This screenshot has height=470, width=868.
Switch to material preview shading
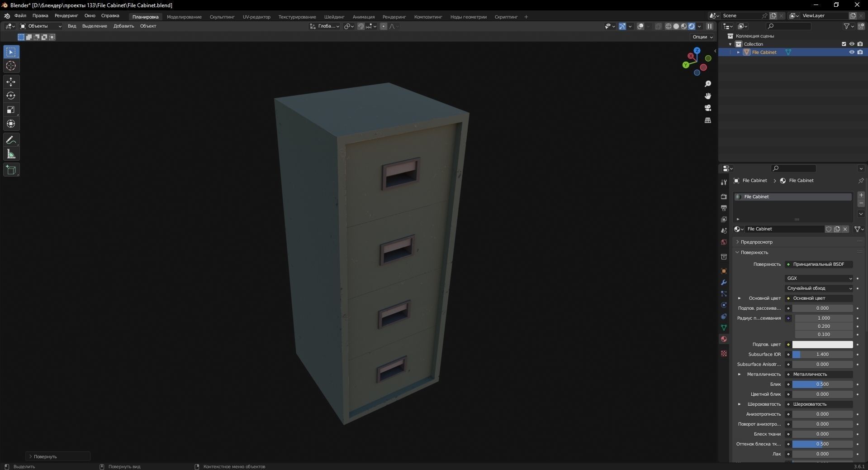[x=684, y=26]
